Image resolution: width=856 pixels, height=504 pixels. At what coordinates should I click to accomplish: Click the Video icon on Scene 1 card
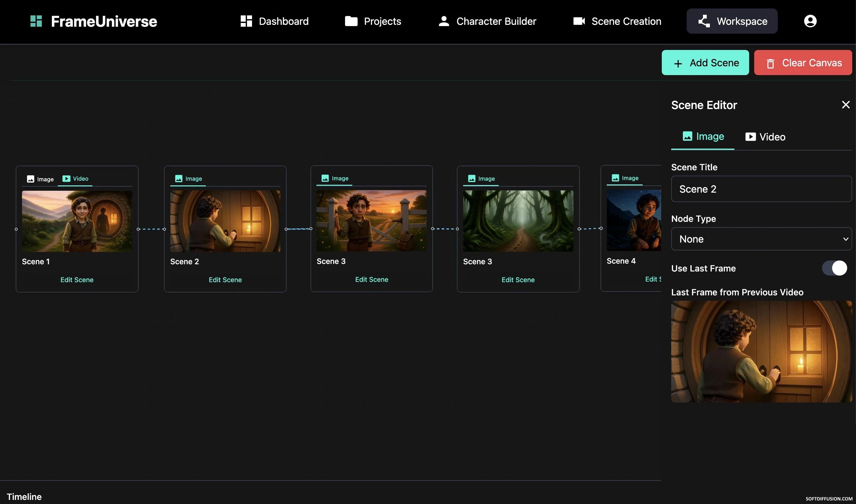[x=66, y=179]
